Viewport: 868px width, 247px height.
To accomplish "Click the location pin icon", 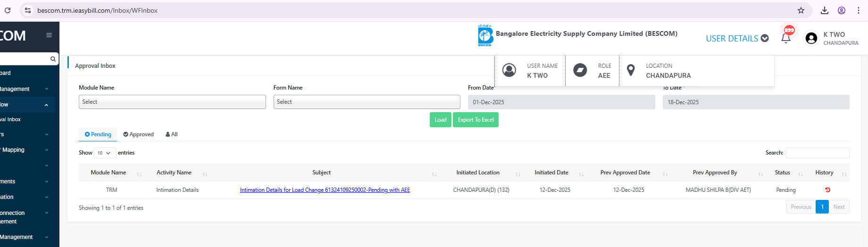I will [631, 70].
